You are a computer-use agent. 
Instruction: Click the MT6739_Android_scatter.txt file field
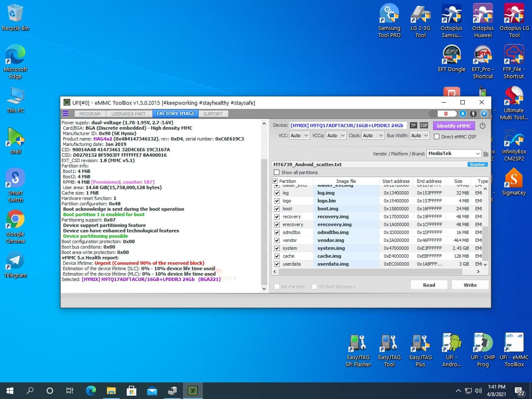click(x=369, y=165)
